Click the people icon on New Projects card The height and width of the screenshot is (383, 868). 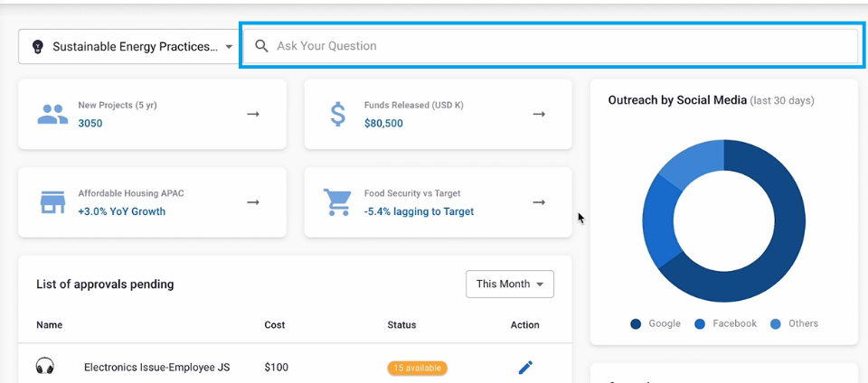[x=52, y=114]
